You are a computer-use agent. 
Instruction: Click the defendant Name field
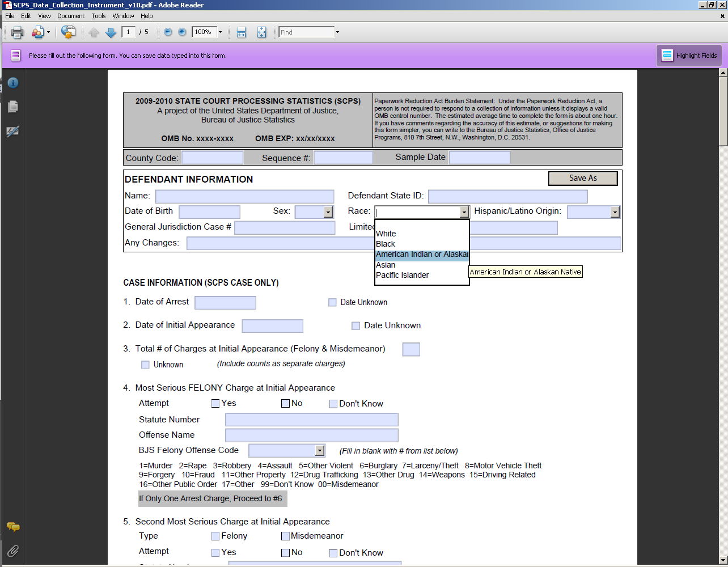[x=245, y=196]
